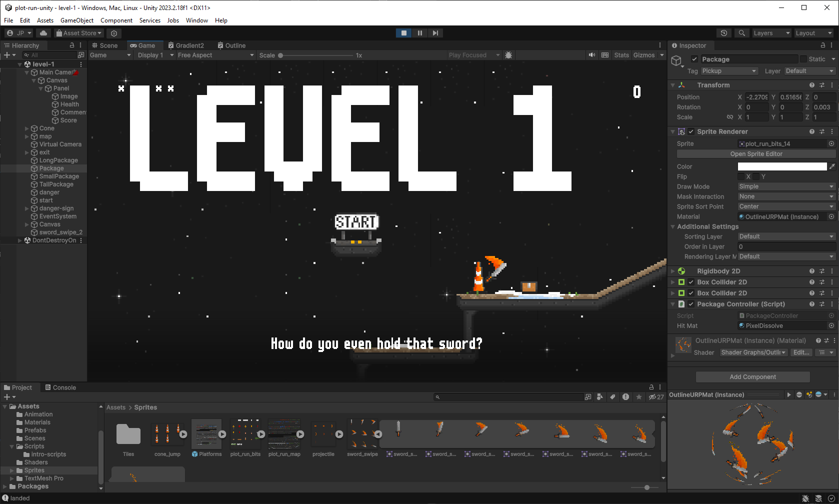Open the cloud services icon
This screenshot has width=839, height=504.
coord(43,33)
